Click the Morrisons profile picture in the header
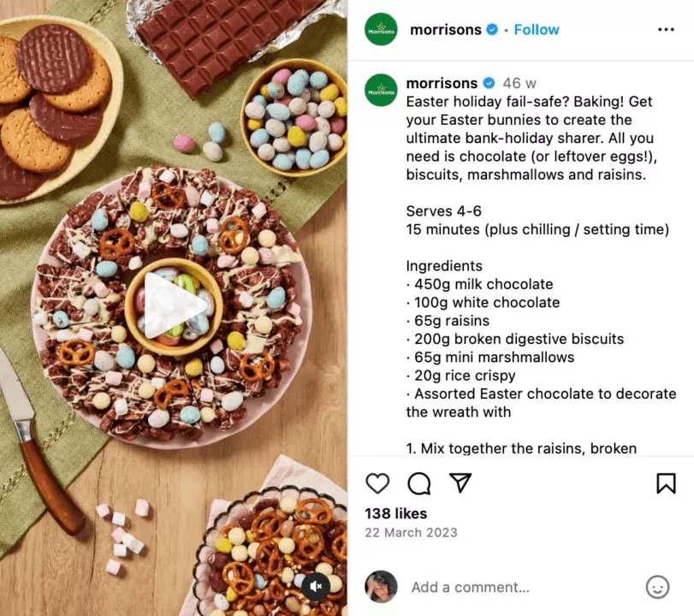The image size is (694, 616). 380,29
